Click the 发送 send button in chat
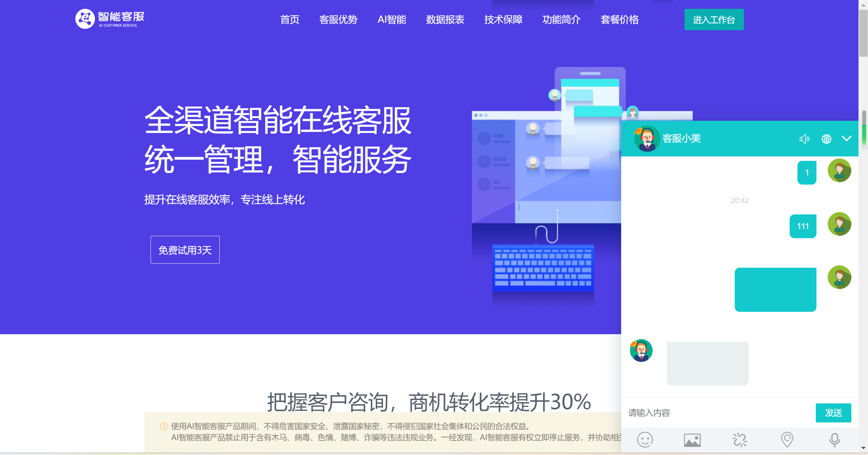The image size is (868, 455). [833, 413]
